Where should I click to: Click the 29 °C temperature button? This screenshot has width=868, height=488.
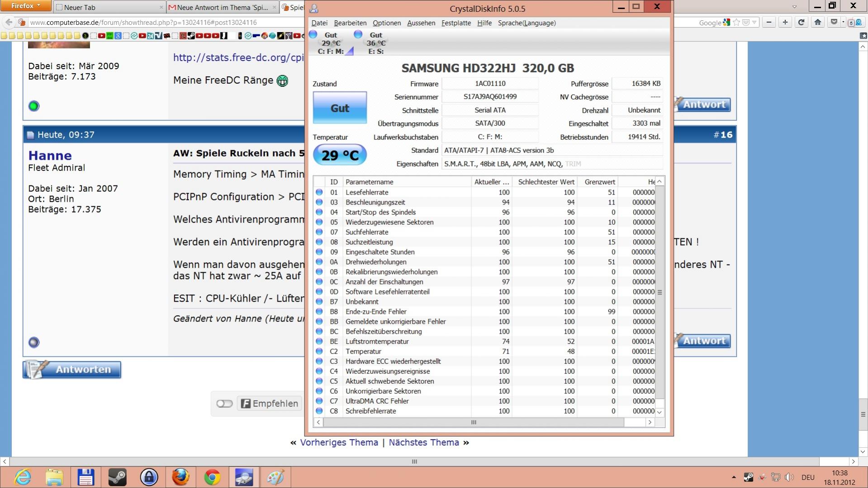pos(340,155)
